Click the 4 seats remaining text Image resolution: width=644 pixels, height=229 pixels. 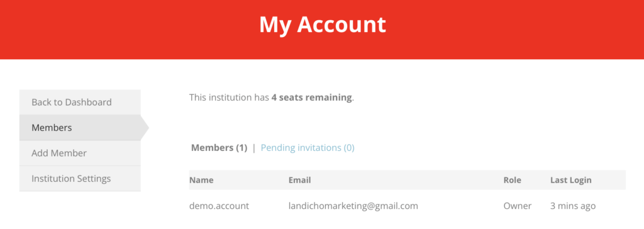click(x=311, y=98)
